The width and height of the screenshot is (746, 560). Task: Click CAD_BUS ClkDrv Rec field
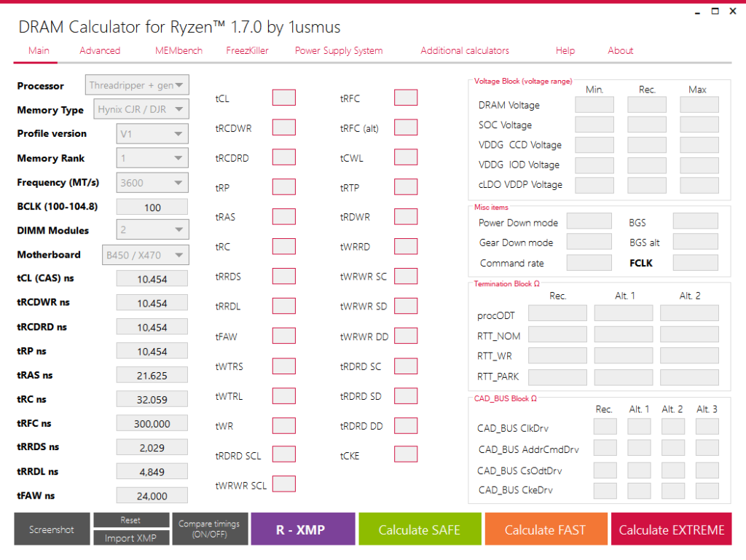pyautogui.click(x=605, y=427)
